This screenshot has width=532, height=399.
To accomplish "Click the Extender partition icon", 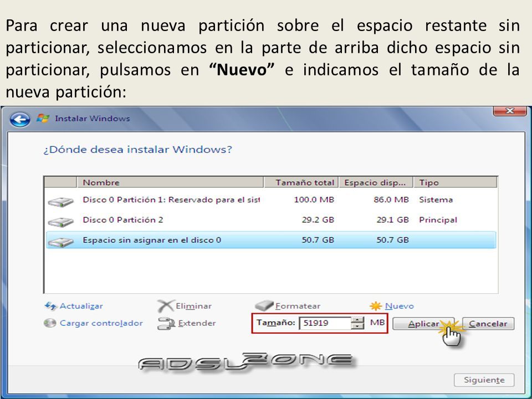I will [166, 324].
